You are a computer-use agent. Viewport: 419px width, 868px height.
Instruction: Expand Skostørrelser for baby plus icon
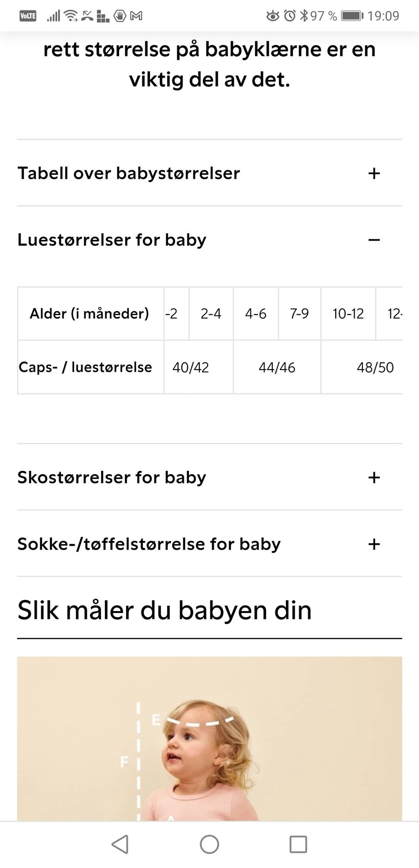click(374, 477)
